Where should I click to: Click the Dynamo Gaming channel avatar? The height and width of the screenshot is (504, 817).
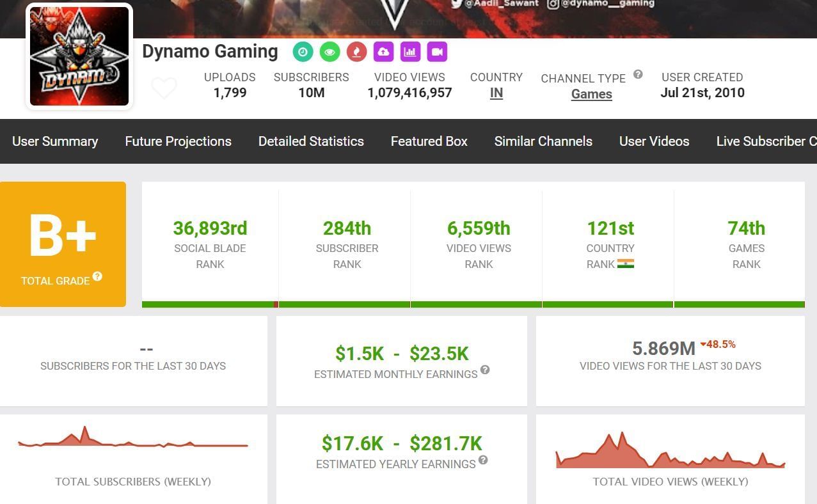pos(79,56)
